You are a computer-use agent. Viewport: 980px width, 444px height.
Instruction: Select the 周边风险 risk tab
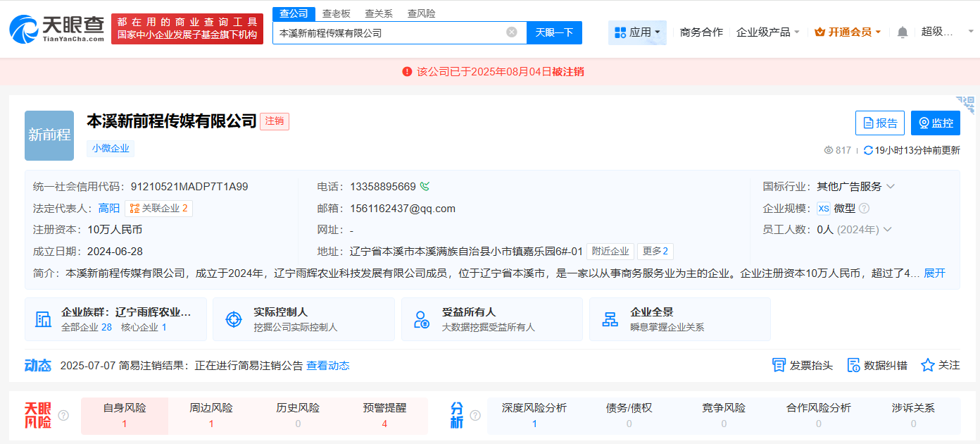point(211,415)
